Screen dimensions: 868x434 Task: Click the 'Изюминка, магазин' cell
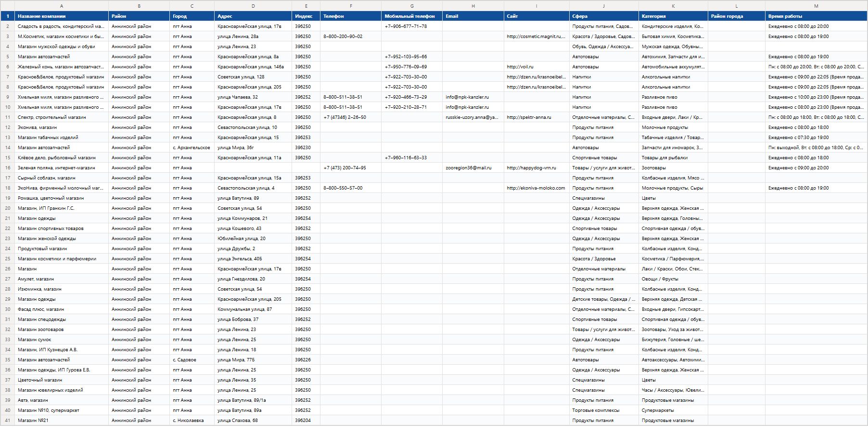coord(62,289)
